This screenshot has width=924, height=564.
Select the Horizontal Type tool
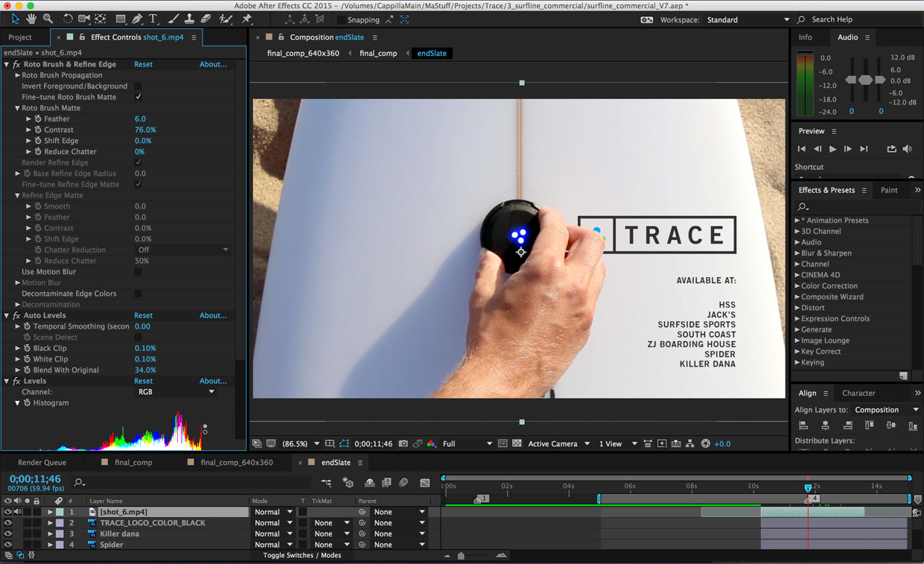click(x=153, y=19)
